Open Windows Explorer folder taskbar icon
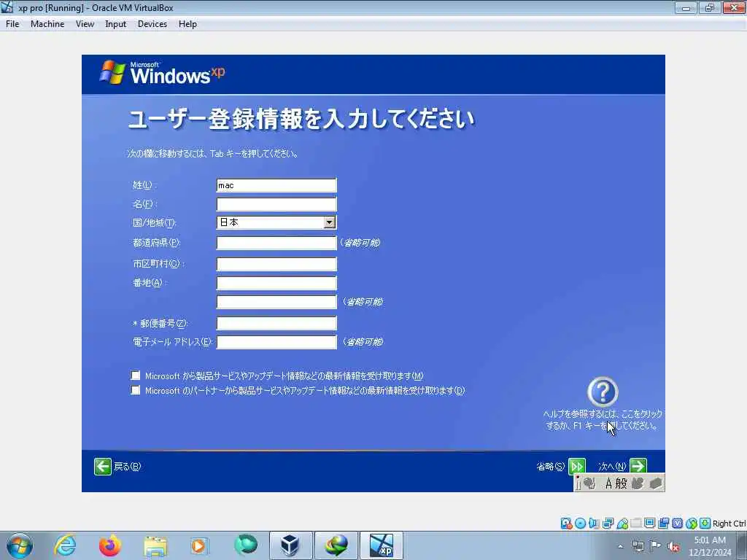 click(x=155, y=545)
